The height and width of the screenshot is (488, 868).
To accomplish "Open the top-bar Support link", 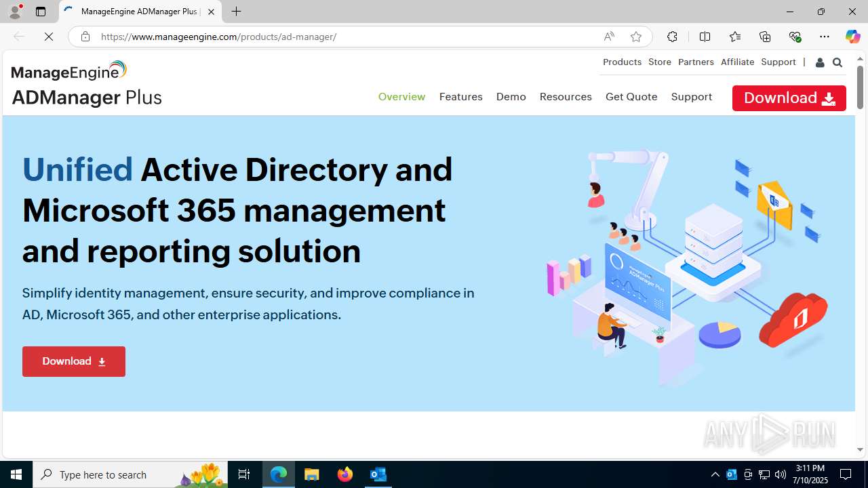I will 778,62.
